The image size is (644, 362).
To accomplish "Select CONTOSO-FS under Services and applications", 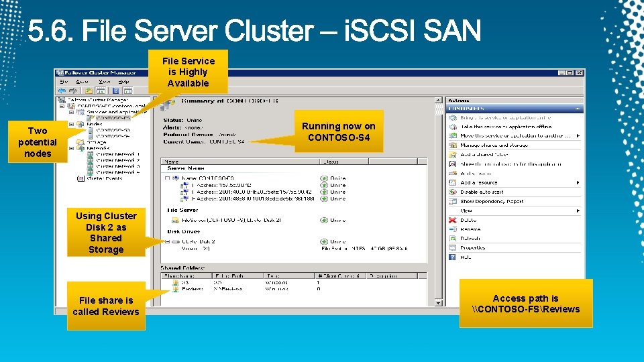I will pyautogui.click(x=113, y=118).
